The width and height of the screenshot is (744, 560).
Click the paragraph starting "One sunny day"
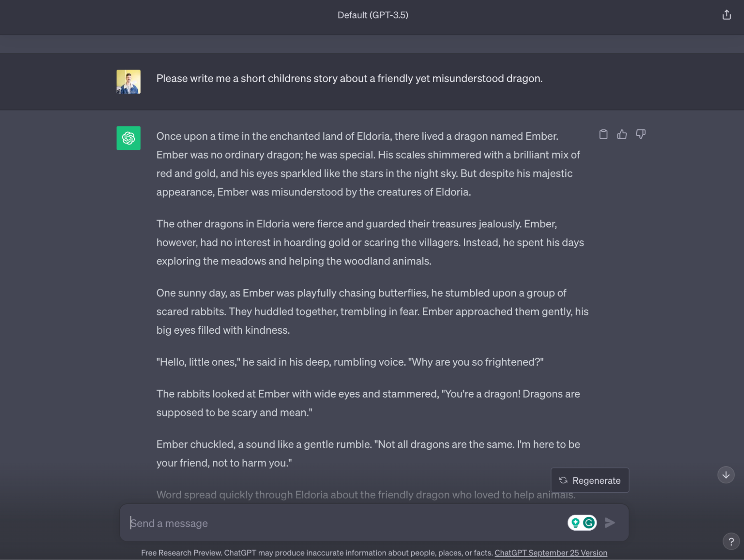point(372,311)
